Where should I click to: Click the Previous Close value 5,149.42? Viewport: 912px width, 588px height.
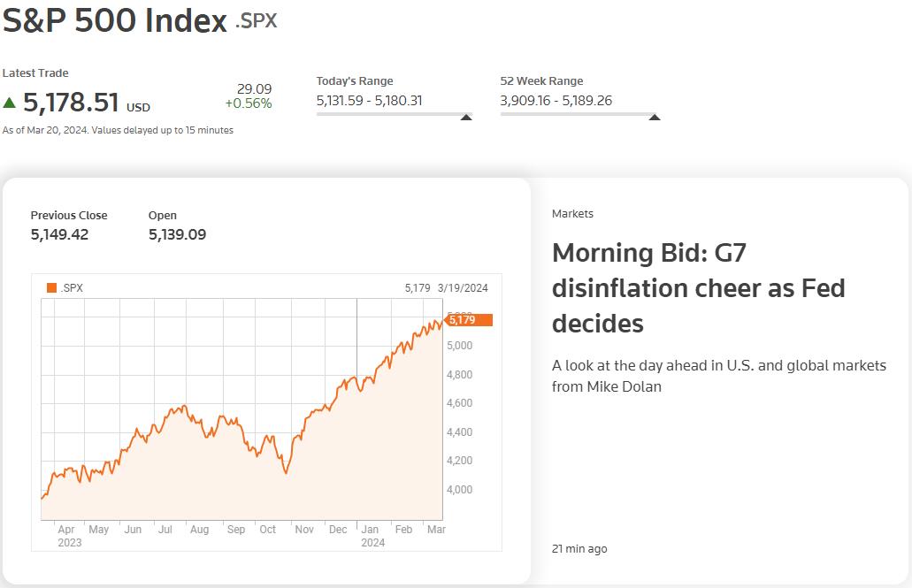tap(59, 234)
